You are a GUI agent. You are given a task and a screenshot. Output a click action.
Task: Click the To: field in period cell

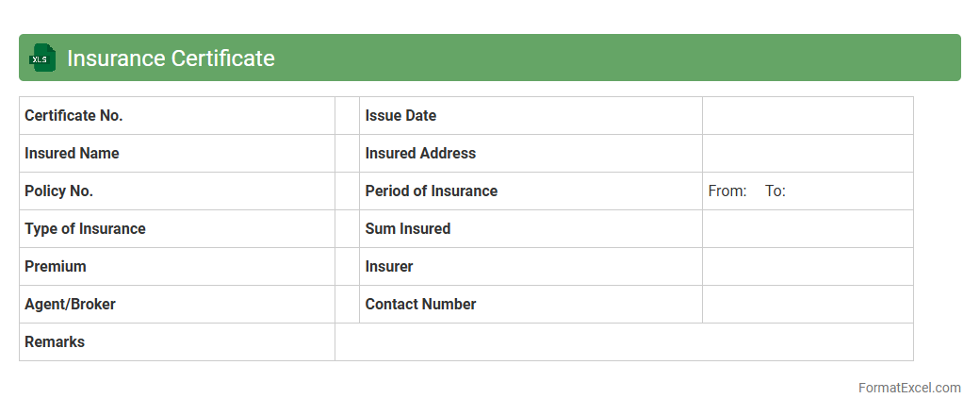(x=776, y=191)
